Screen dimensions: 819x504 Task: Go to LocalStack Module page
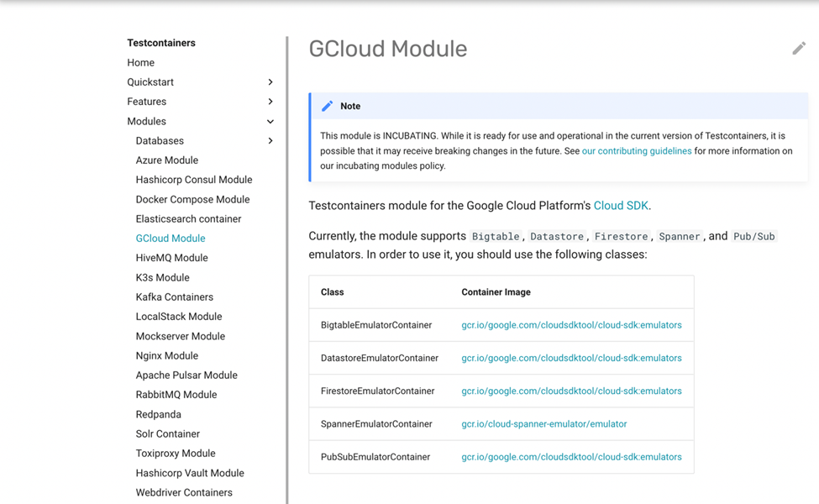click(x=179, y=317)
